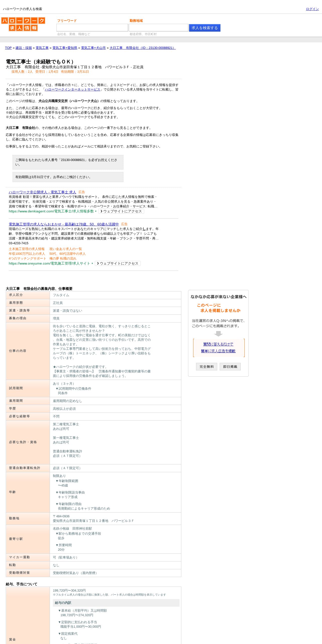The width and height of the screenshot is (322, 644).
Task: Click the 増員 value in 募集の理由 row
Action: coord(56,319)
